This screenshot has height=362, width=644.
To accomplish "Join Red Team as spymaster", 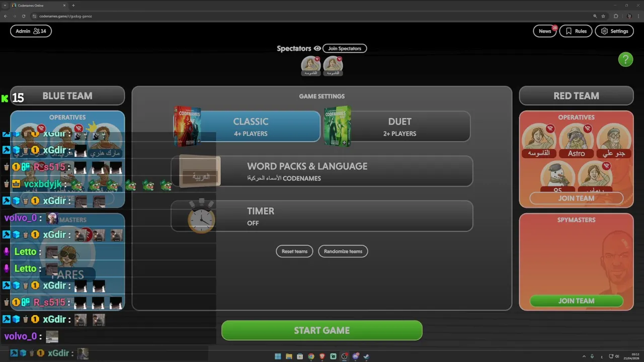I will [576, 301].
